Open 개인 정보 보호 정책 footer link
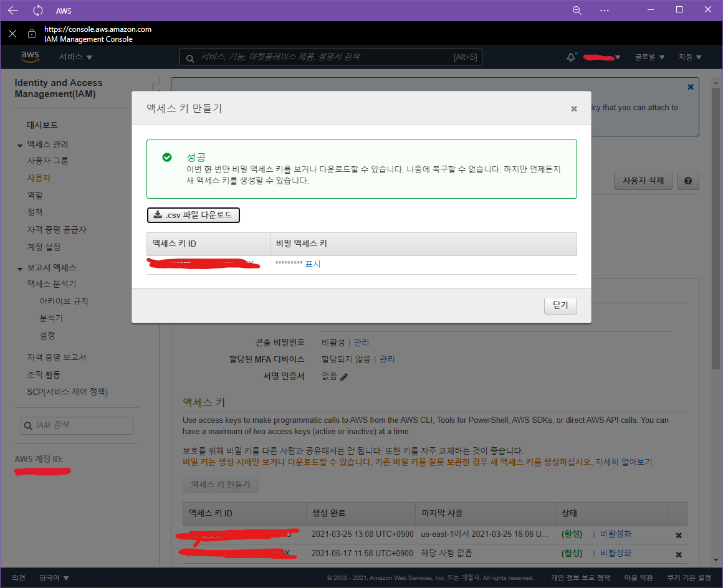The height and width of the screenshot is (588, 723). pos(580,578)
